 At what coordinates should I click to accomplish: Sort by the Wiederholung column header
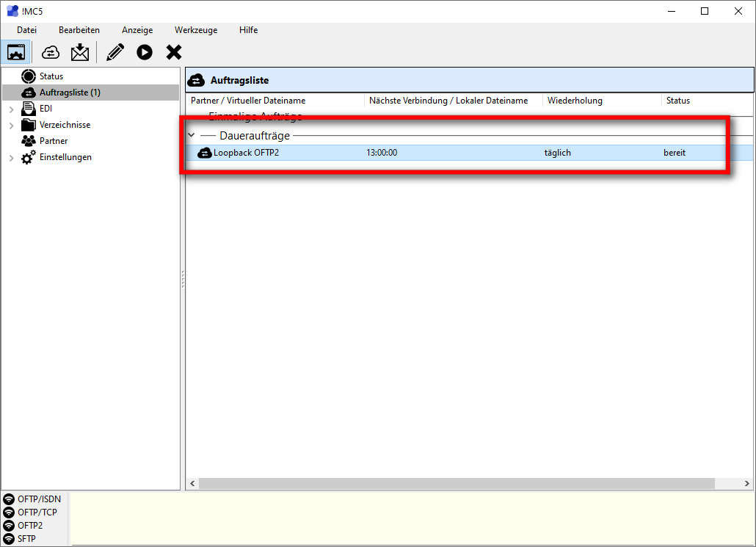(x=575, y=101)
